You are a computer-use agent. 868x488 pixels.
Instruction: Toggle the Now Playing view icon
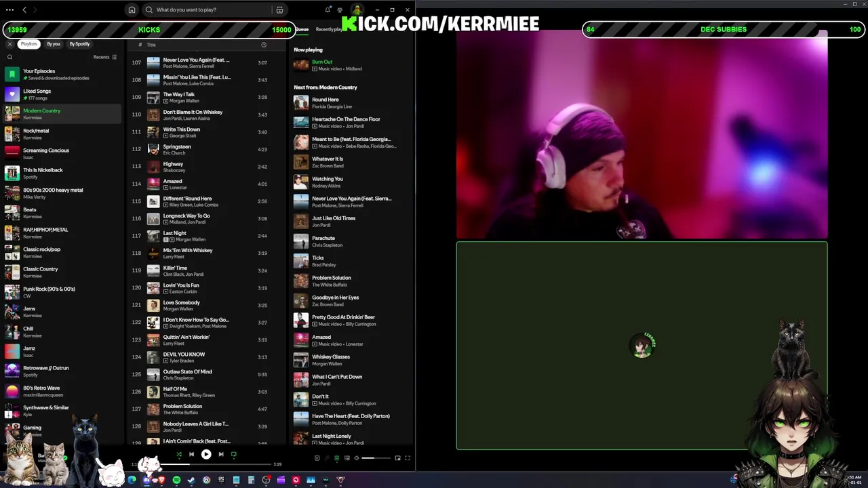317,458
